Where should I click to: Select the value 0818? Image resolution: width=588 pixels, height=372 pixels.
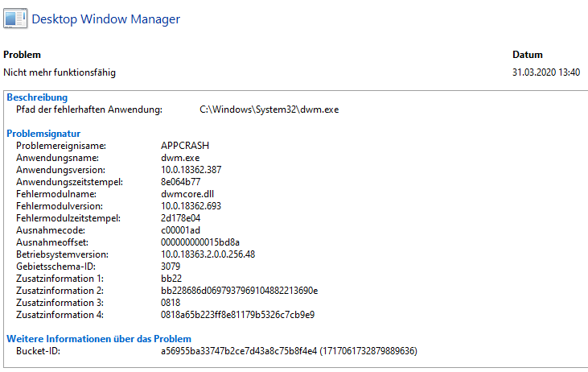pyautogui.click(x=171, y=303)
